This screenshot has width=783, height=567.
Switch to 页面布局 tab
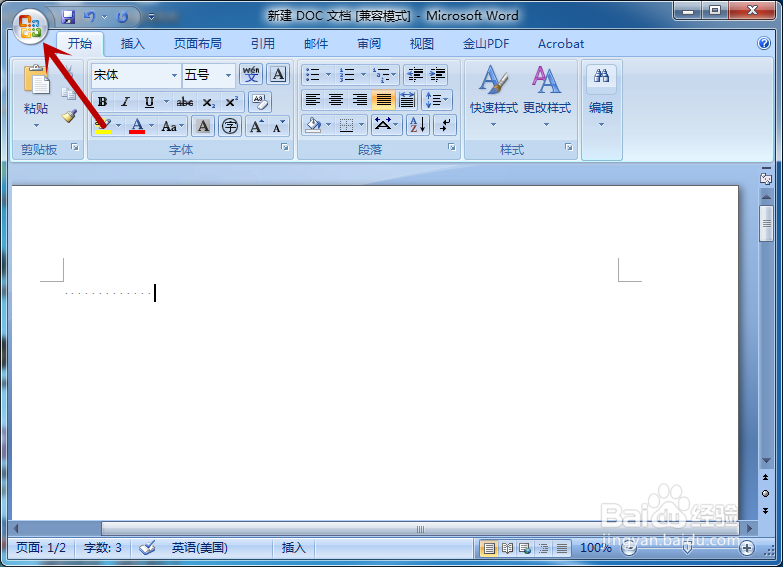click(197, 44)
